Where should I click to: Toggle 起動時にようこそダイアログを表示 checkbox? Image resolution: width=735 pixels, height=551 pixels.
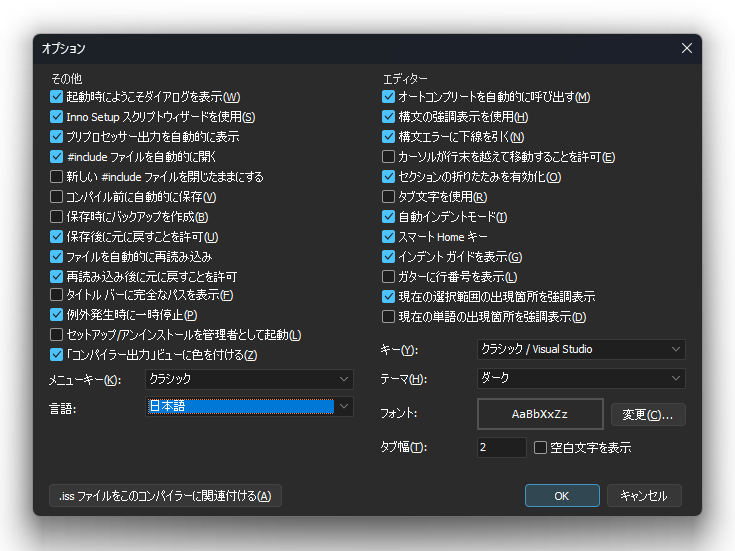click(x=56, y=97)
